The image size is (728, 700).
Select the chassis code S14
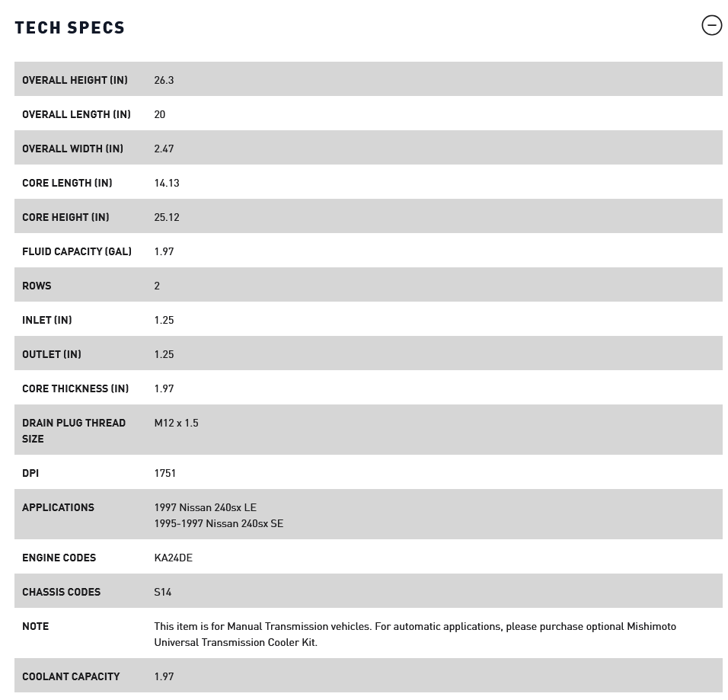162,592
